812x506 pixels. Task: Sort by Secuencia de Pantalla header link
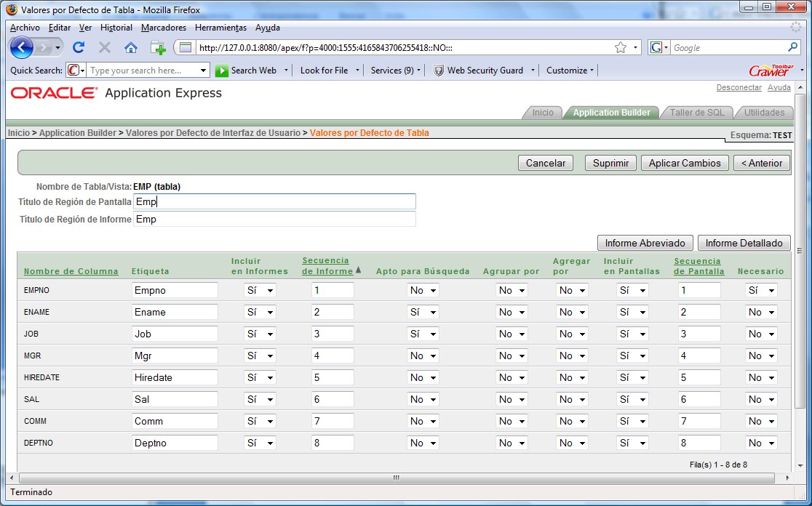pos(698,266)
